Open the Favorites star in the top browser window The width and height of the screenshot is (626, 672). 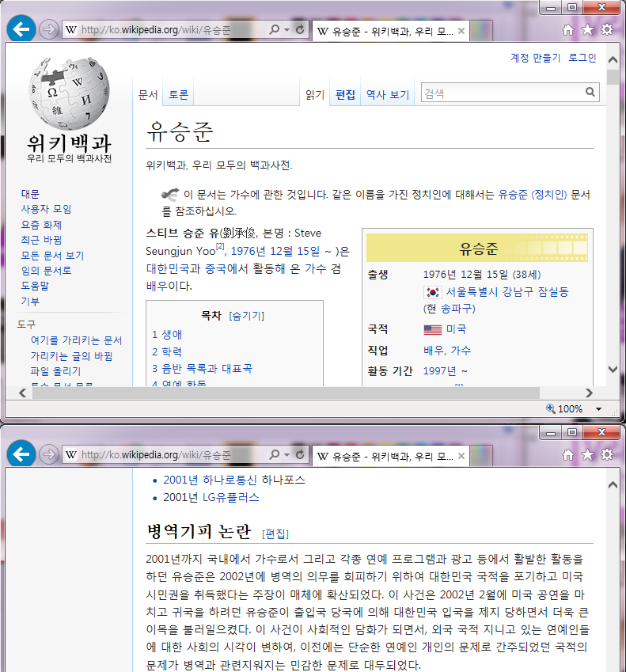(587, 29)
